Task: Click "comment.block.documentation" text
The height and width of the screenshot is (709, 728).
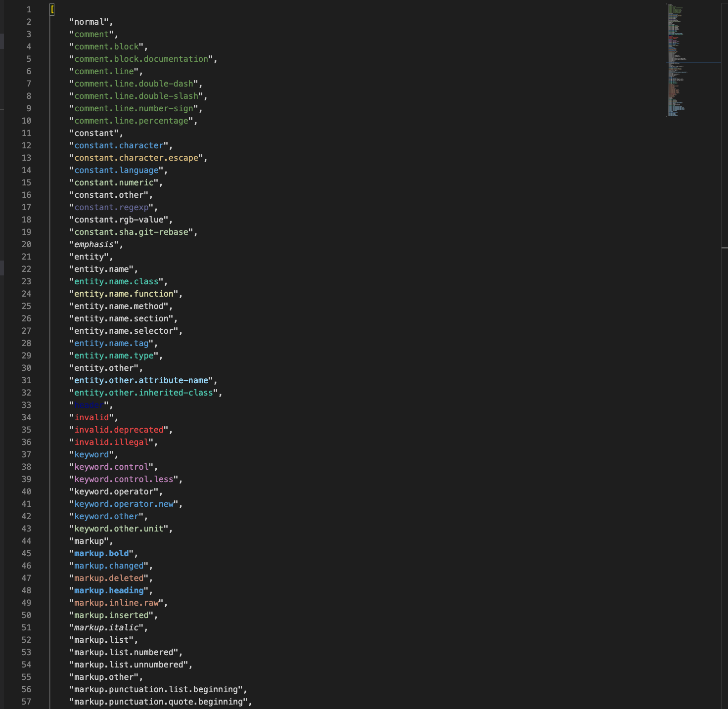Action: click(x=141, y=59)
